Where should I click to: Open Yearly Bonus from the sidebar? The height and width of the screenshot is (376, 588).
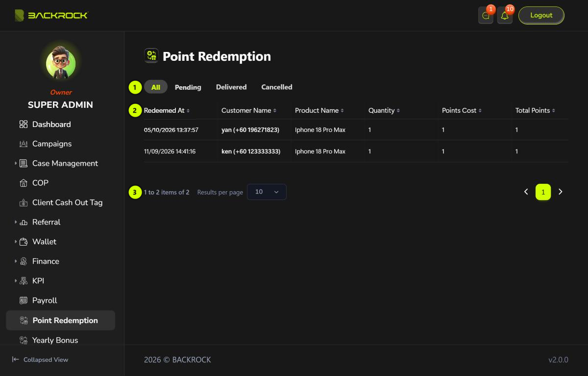click(x=55, y=340)
